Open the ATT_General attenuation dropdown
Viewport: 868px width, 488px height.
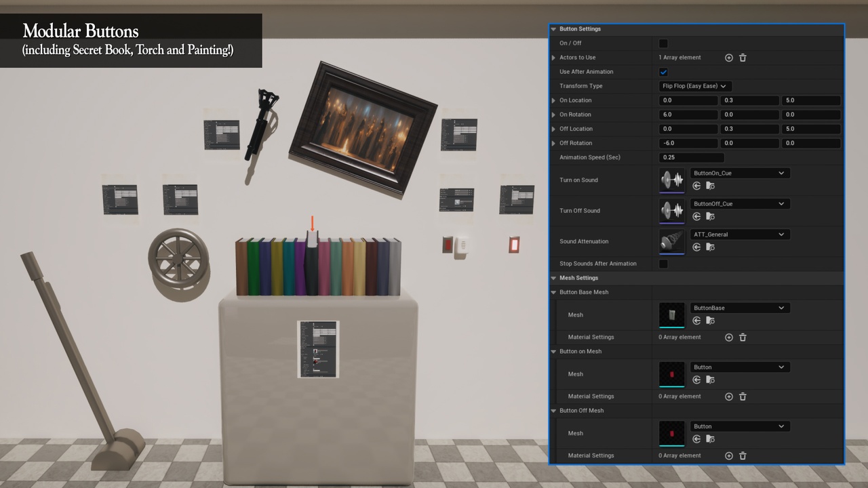tap(739, 235)
